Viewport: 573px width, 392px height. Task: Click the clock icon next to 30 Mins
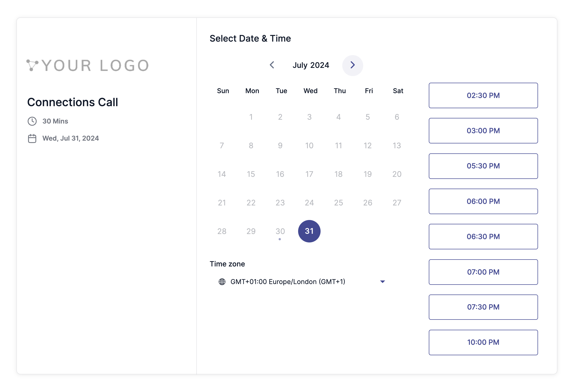click(32, 121)
